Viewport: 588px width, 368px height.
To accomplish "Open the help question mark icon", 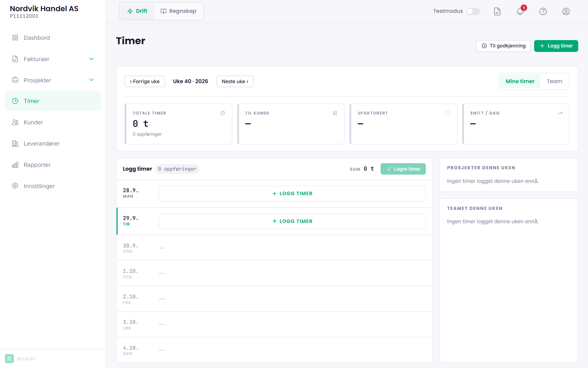I will (543, 11).
